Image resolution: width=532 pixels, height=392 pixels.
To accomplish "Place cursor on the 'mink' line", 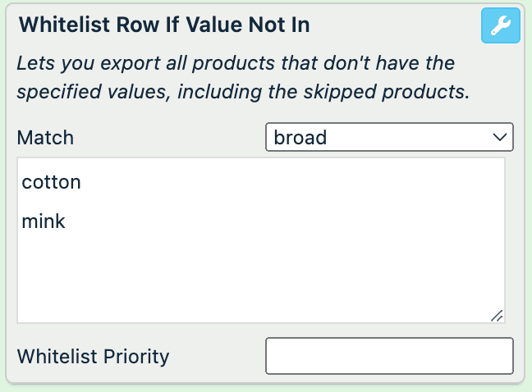I will click(44, 221).
